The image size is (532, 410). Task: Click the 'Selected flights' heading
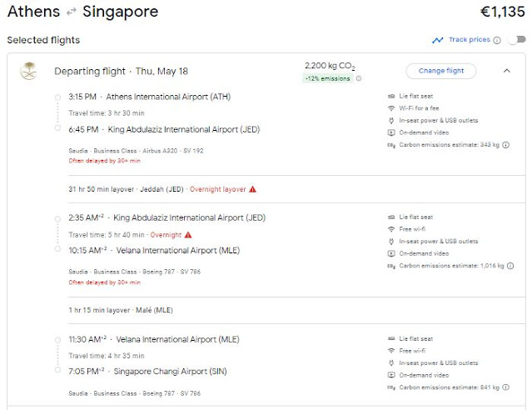[43, 40]
